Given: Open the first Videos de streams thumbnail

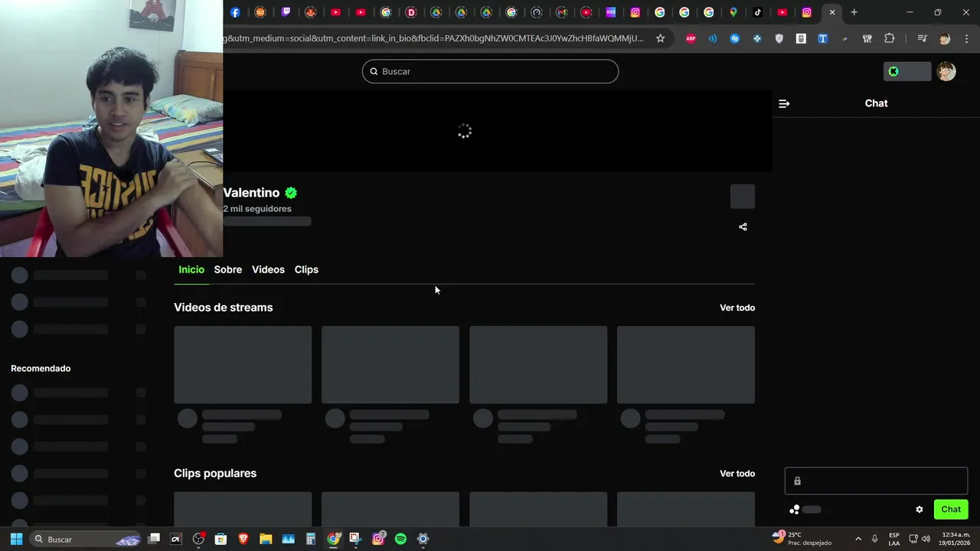Looking at the screenshot, I should tap(243, 365).
